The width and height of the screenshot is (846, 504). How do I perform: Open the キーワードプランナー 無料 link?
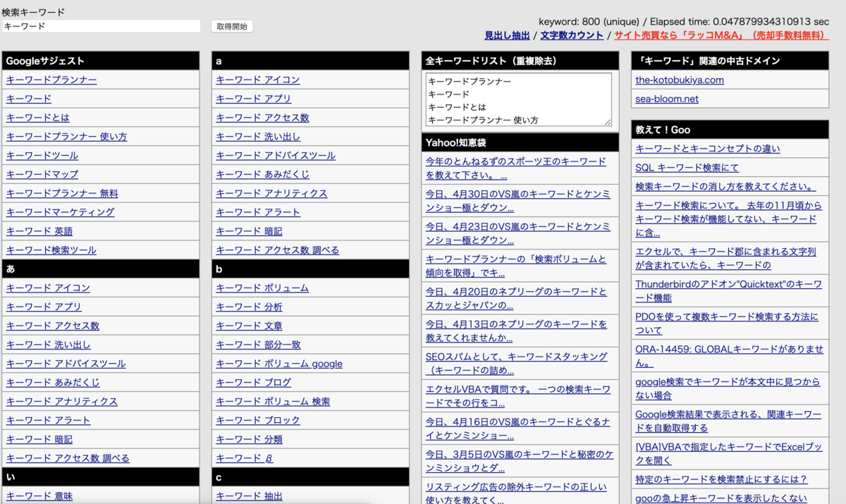coord(62,194)
